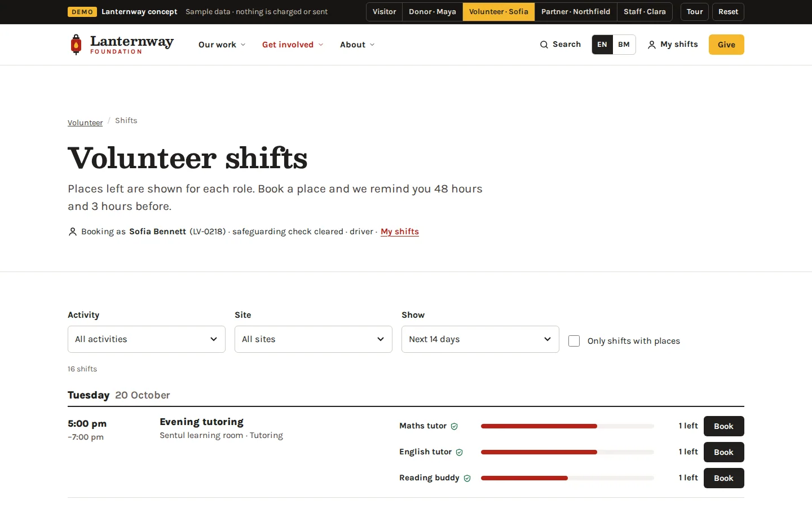This screenshot has height=508, width=812.
Task: Click the 'Tuesday 20 October' date heading
Action: pos(119,395)
